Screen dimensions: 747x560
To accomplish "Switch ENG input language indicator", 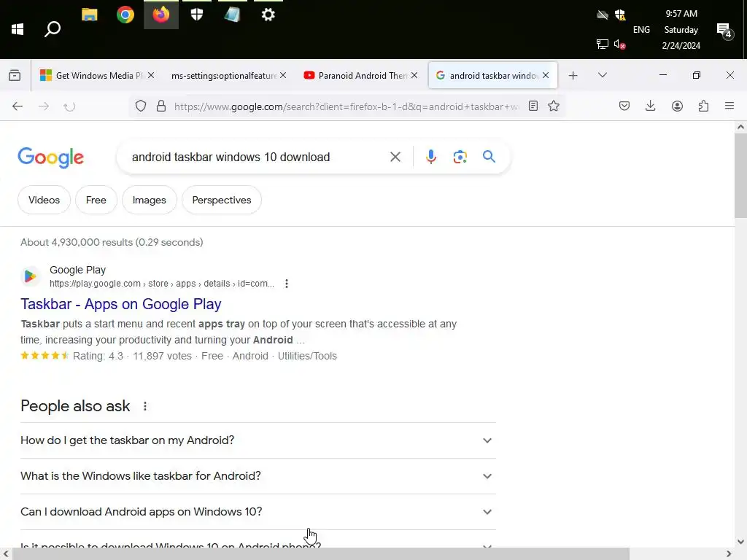I will click(641, 29).
